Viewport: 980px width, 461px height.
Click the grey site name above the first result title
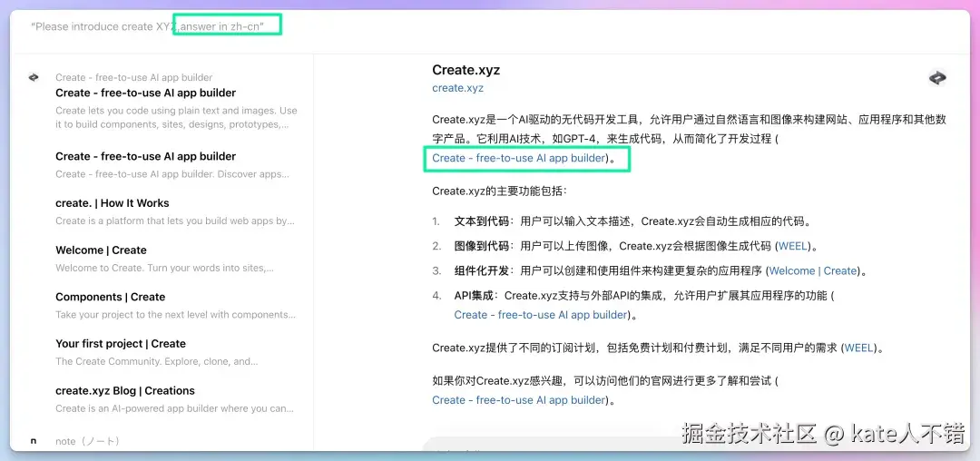click(133, 77)
